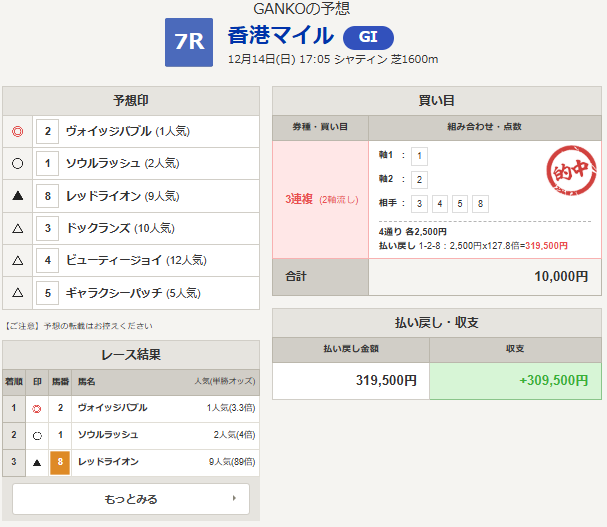Click the 予想印 panel header
Viewport: 607px width, 527px height.
[131, 101]
